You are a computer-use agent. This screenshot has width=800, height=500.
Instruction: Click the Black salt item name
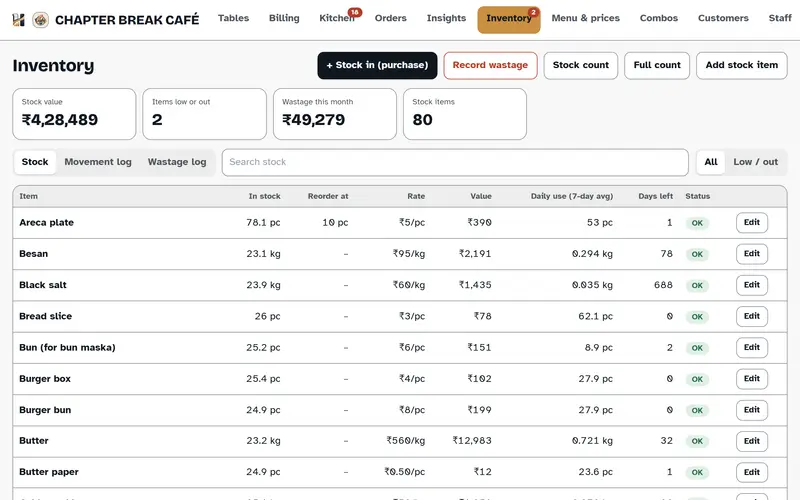(43, 285)
